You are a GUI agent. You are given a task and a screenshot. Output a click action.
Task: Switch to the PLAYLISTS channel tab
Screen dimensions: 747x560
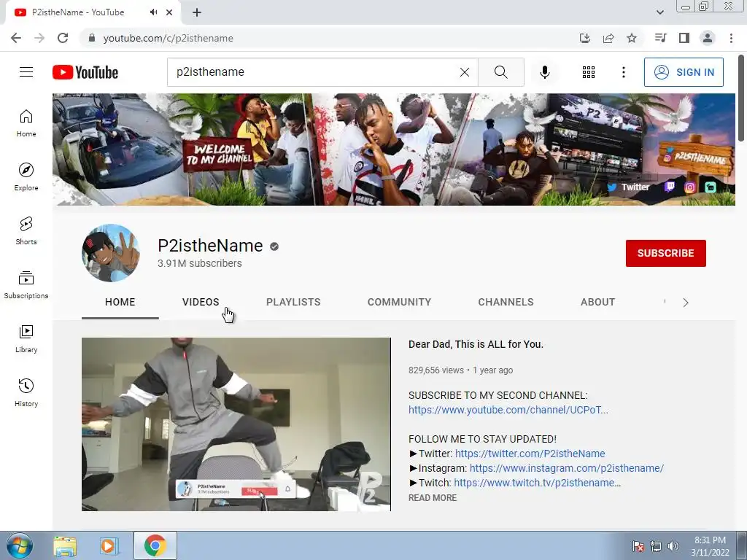click(293, 302)
